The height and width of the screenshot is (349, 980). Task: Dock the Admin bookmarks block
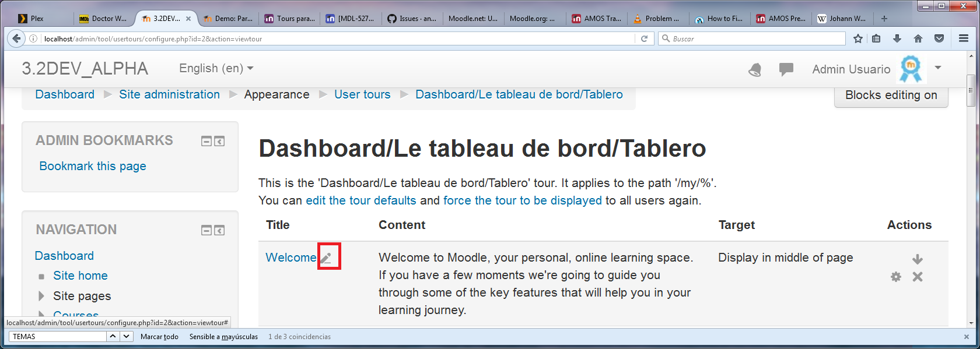(219, 141)
